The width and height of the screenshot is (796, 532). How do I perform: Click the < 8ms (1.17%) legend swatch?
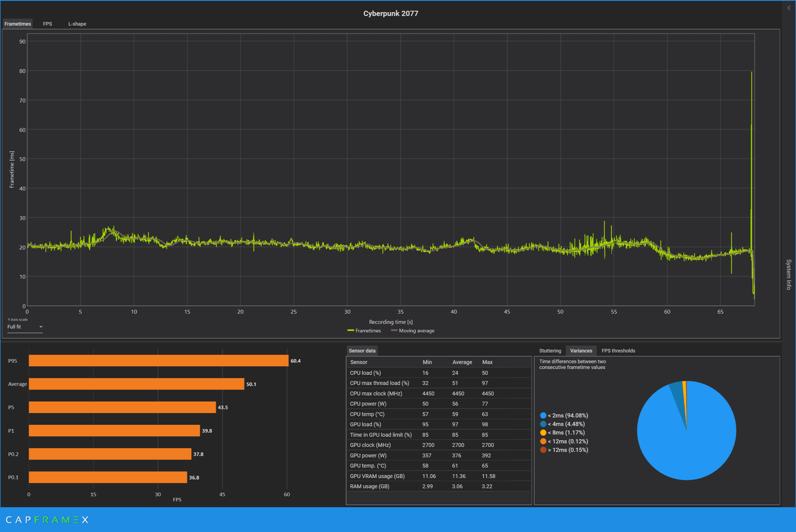pos(543,432)
